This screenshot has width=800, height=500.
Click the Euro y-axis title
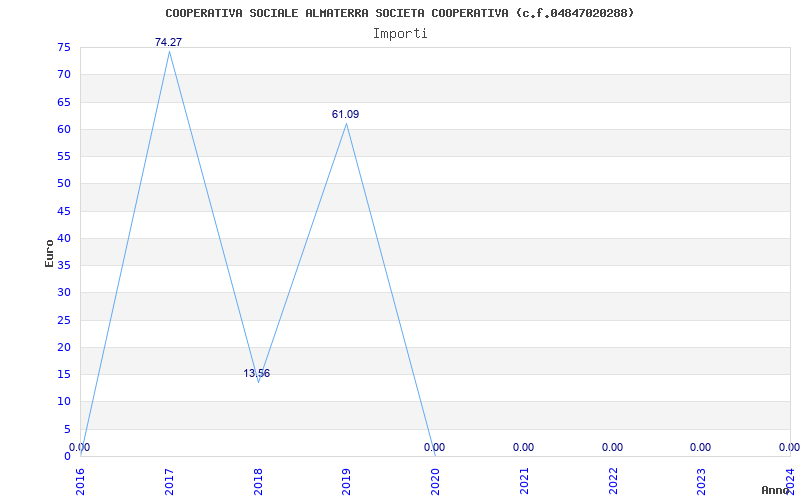click(x=49, y=253)
